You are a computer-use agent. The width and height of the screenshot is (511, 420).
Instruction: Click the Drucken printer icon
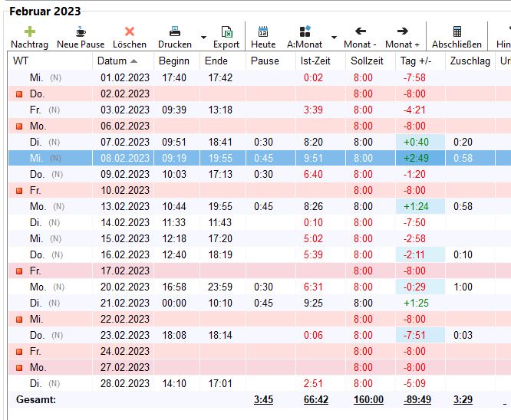pos(175,32)
